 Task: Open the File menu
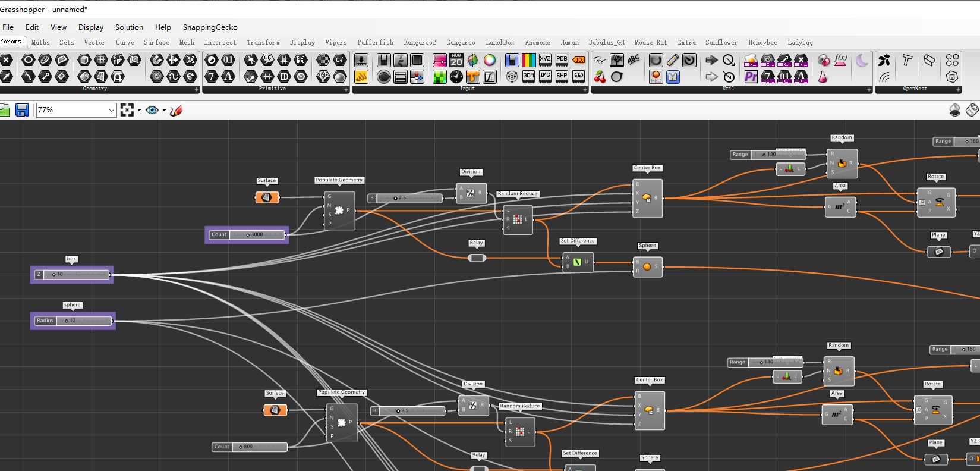8,27
